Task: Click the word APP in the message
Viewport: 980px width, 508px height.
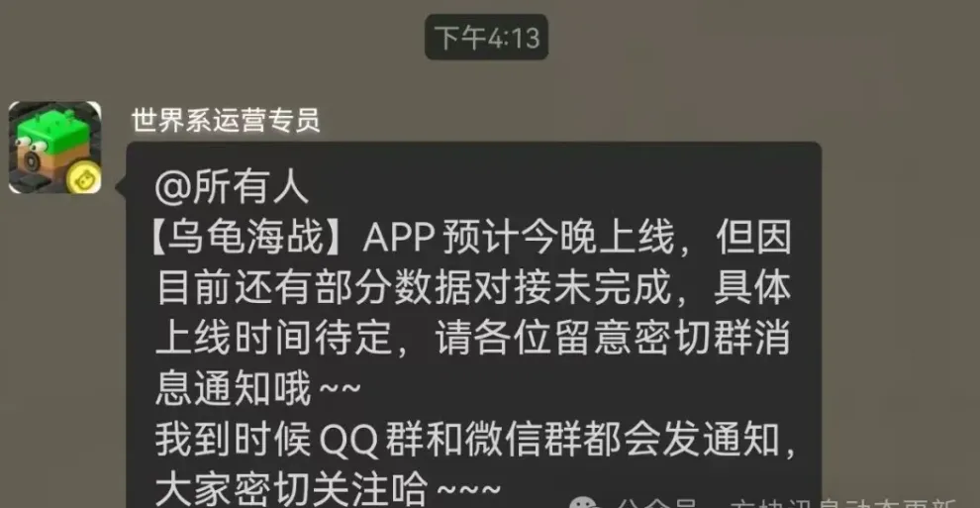Action: 399,238
